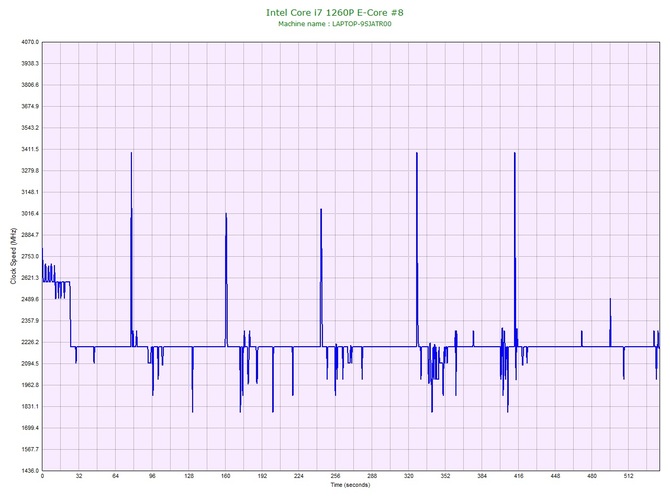Click the 2357.9 y-axis value

click(30, 320)
